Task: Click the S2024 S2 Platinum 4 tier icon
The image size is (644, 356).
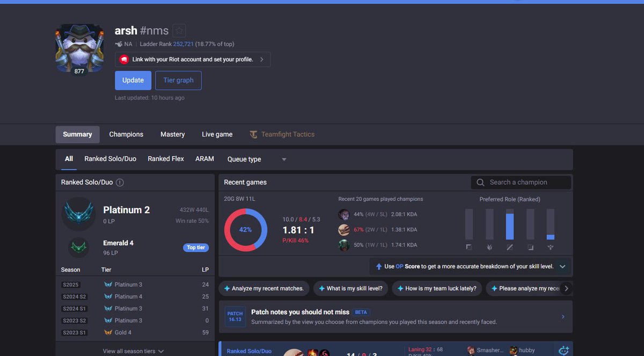Action: (108, 296)
